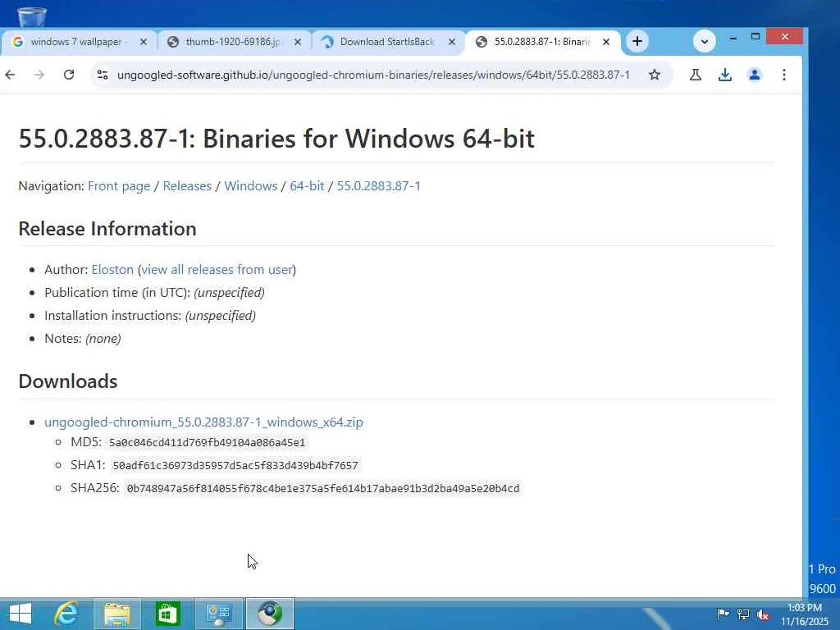Screen dimensions: 840x630
Task: Open Action Center flag icon
Action: tap(722, 614)
